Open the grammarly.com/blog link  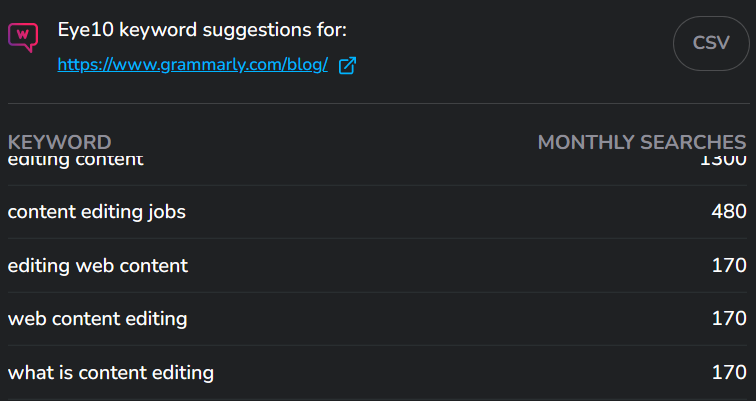[x=193, y=64]
